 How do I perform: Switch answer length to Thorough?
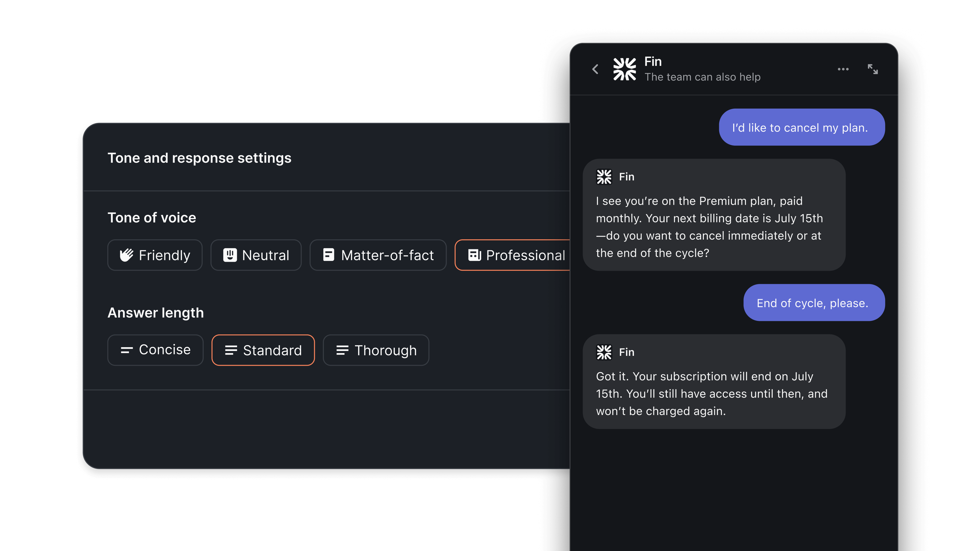click(376, 350)
